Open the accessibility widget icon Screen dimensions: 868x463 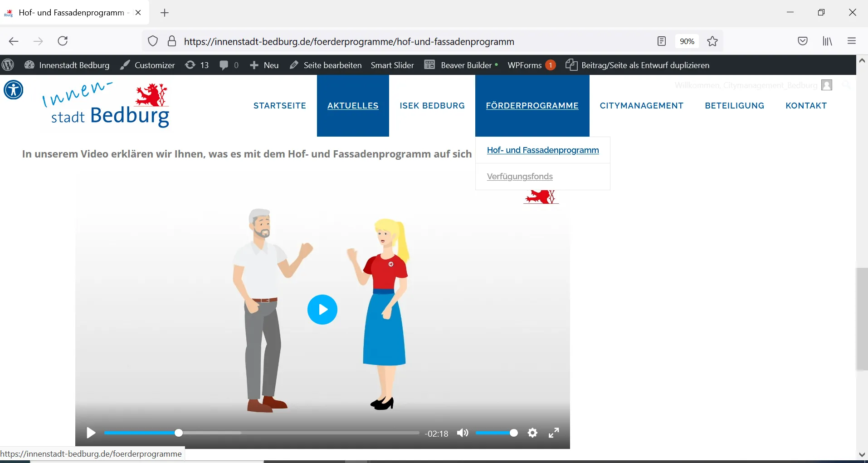14,89
